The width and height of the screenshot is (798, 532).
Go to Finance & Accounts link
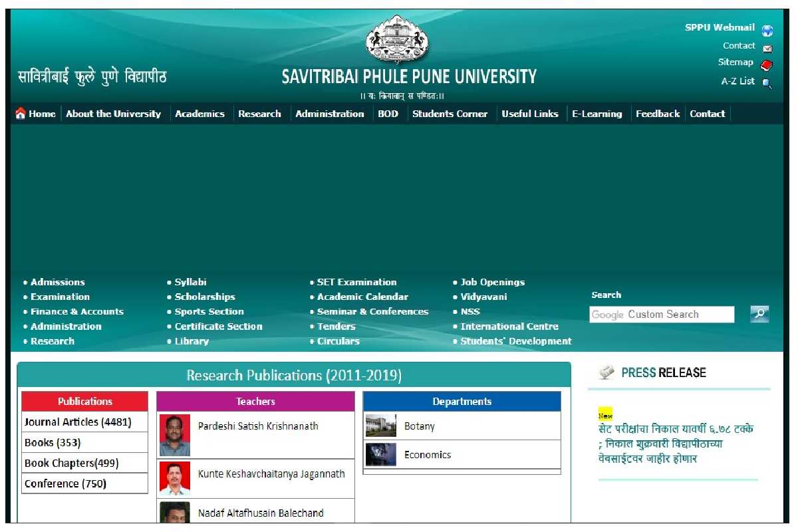pyautogui.click(x=77, y=311)
